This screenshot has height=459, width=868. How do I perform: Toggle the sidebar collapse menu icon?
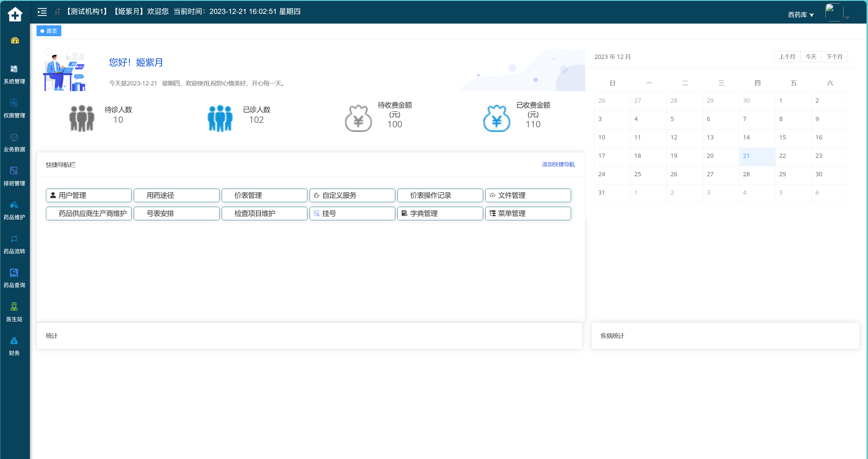coord(42,12)
